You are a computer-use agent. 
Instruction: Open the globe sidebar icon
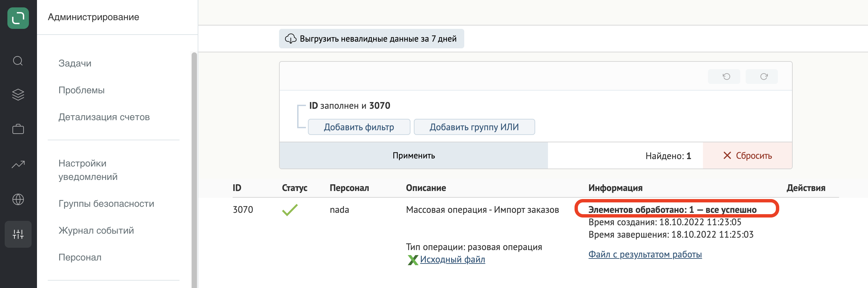18,199
